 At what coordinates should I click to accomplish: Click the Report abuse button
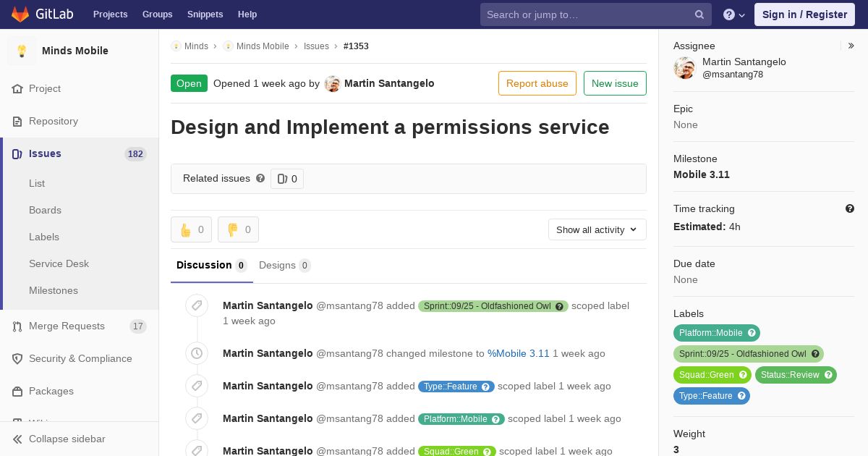tap(537, 83)
